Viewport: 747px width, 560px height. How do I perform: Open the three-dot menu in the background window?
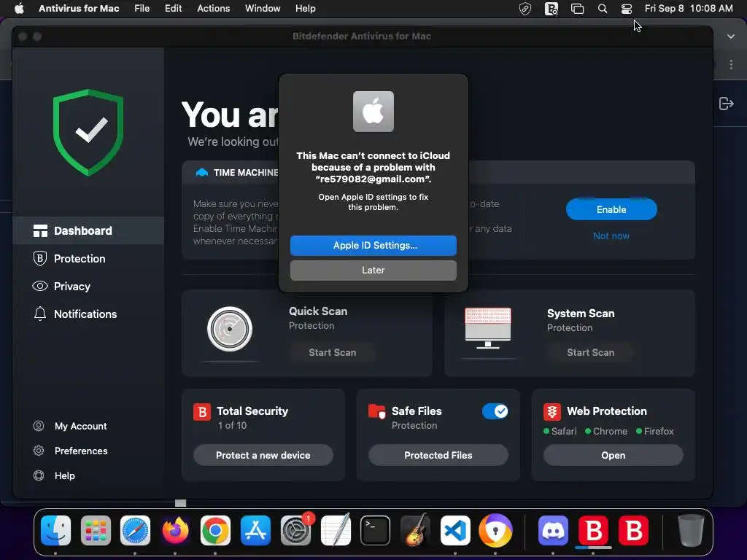tap(731, 64)
